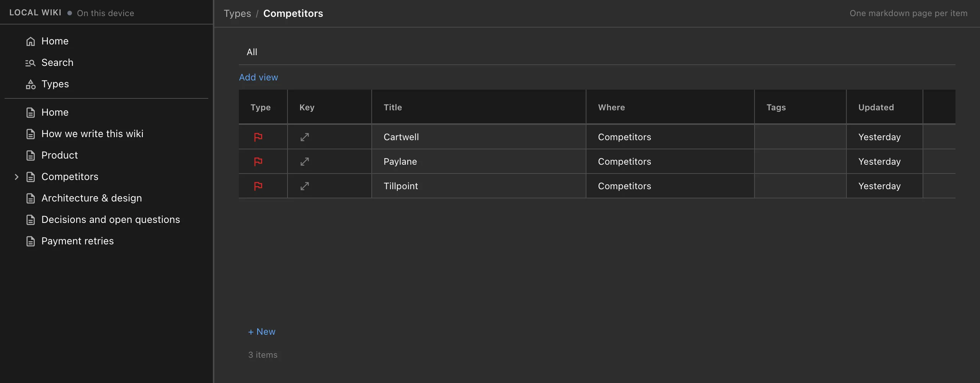Click the Competitors breadcrumb title

pyautogui.click(x=293, y=13)
